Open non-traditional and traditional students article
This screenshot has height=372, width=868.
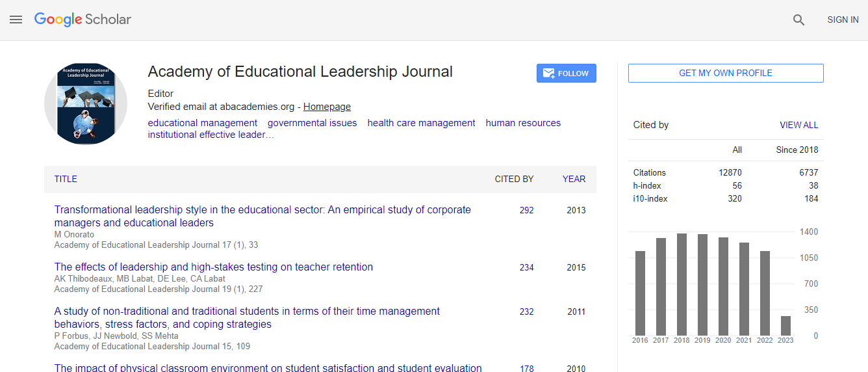247,317
